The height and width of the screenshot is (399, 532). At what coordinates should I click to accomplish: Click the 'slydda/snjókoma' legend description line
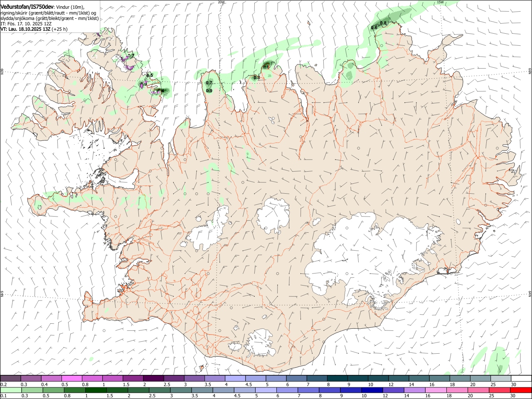coord(49,18)
